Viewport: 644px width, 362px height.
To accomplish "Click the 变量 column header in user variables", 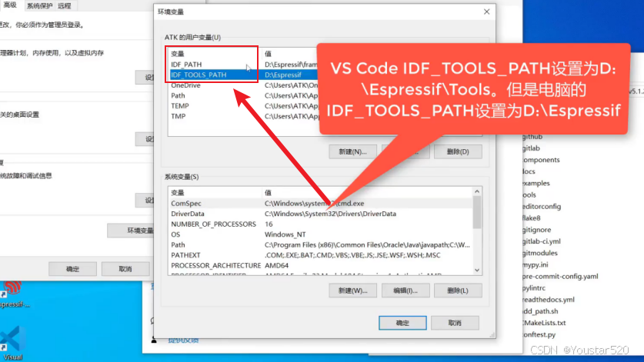I will (215, 54).
